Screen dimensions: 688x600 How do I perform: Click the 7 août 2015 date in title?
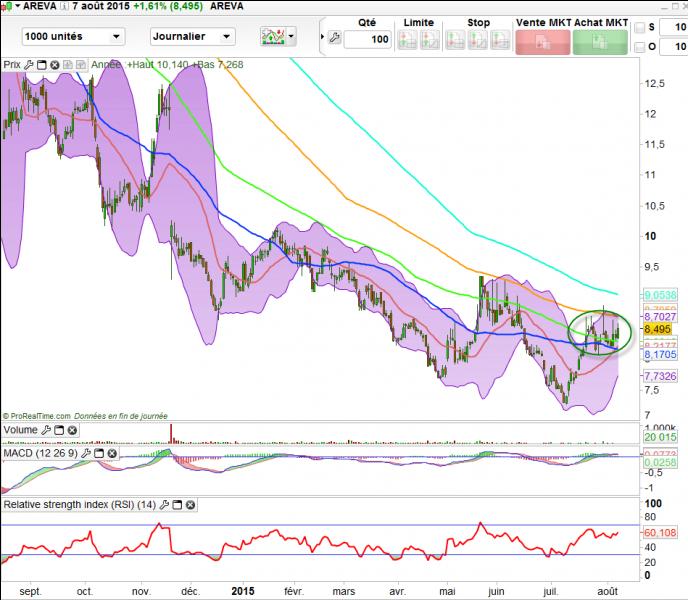pyautogui.click(x=101, y=6)
